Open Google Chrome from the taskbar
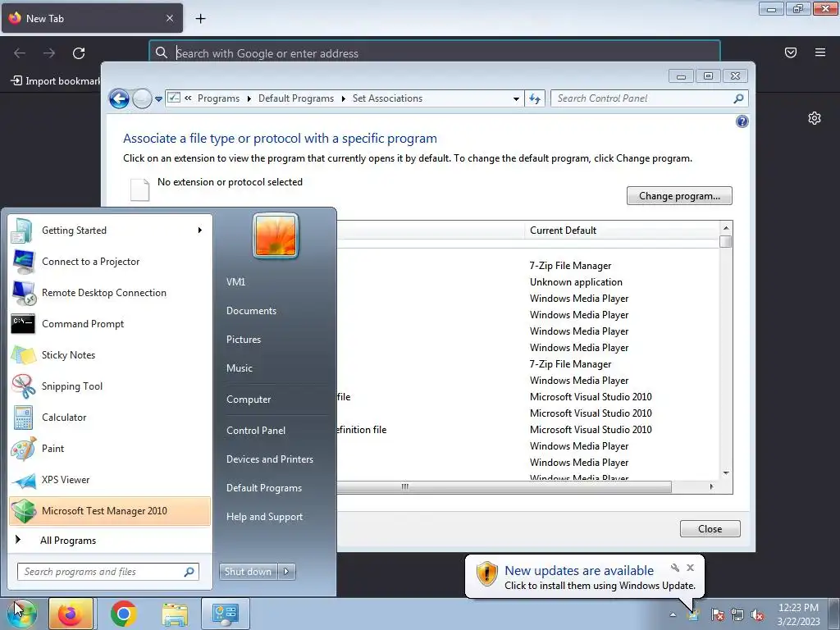This screenshot has height=630, width=840. [x=123, y=614]
